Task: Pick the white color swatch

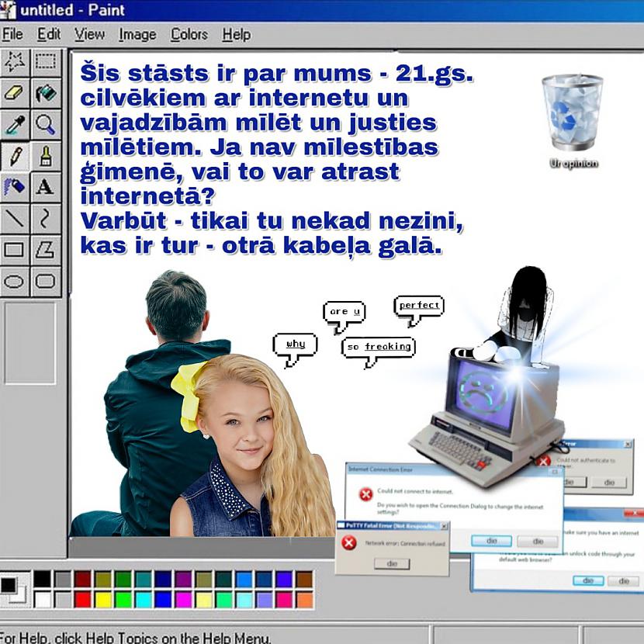Action: click(43, 600)
